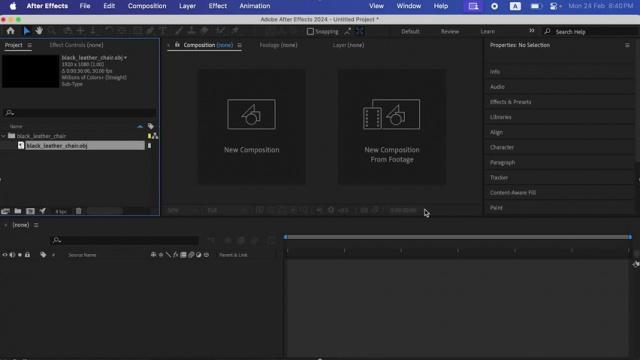Click the effect fx switch column icon
The height and width of the screenshot is (360, 640).
pyautogui.click(x=176, y=255)
